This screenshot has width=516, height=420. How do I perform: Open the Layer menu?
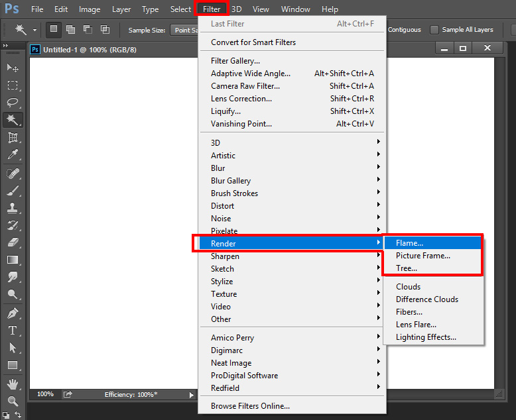point(121,9)
